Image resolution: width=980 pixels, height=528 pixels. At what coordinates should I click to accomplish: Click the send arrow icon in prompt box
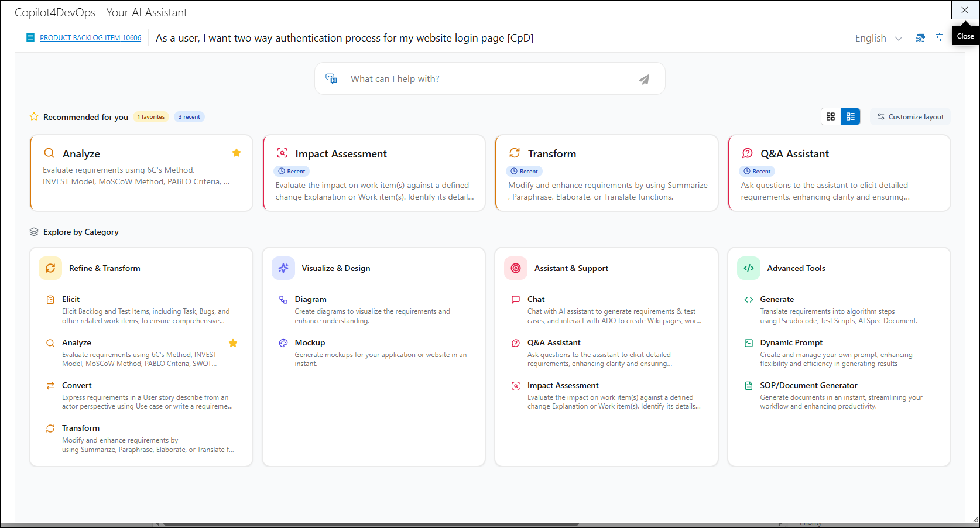point(643,80)
